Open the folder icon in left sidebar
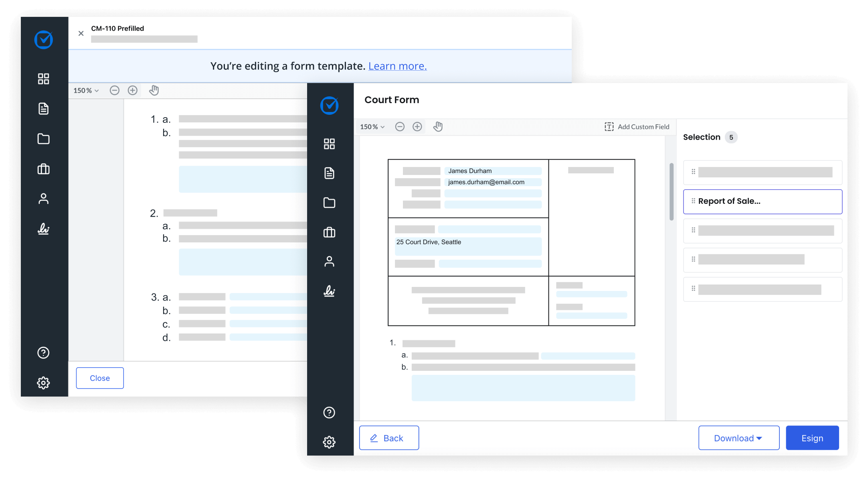868x480 pixels. (44, 138)
